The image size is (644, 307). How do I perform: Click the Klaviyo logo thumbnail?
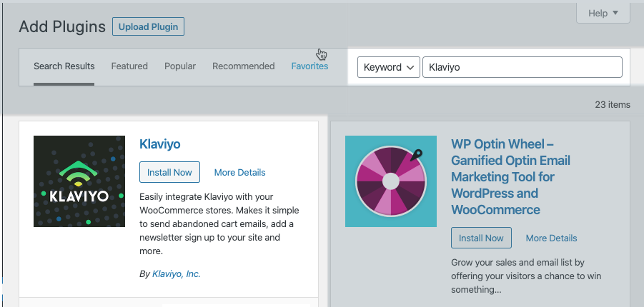pyautogui.click(x=79, y=181)
